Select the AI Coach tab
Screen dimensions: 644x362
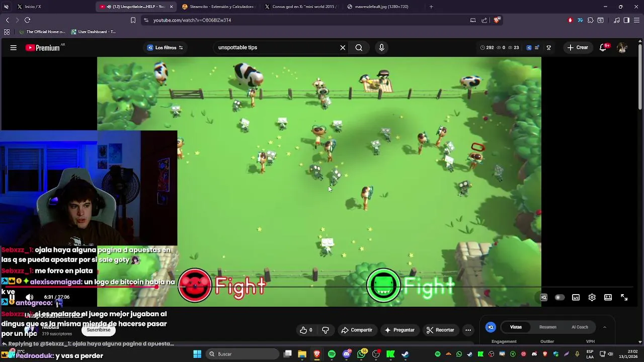pyautogui.click(x=580, y=327)
